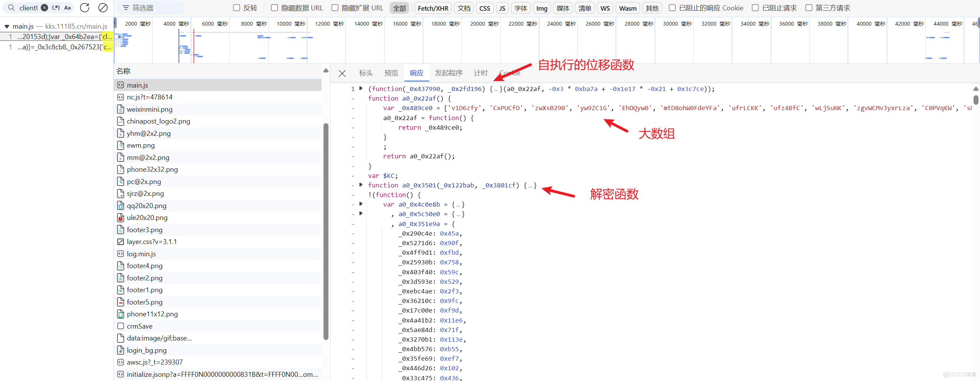Expand the a0_0x4c0e8b object
980x381 pixels.
361,204
